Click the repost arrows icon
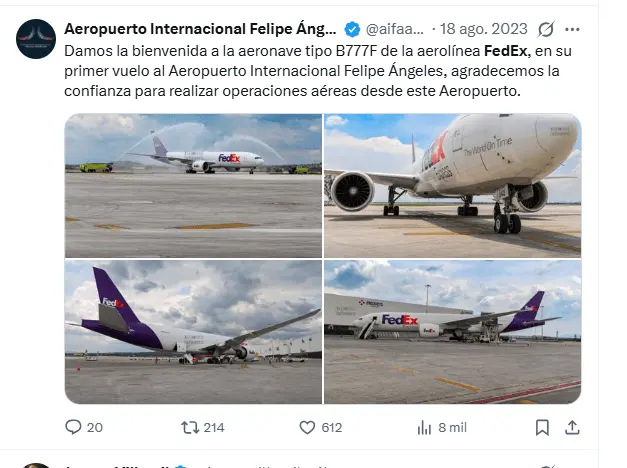 [190, 427]
